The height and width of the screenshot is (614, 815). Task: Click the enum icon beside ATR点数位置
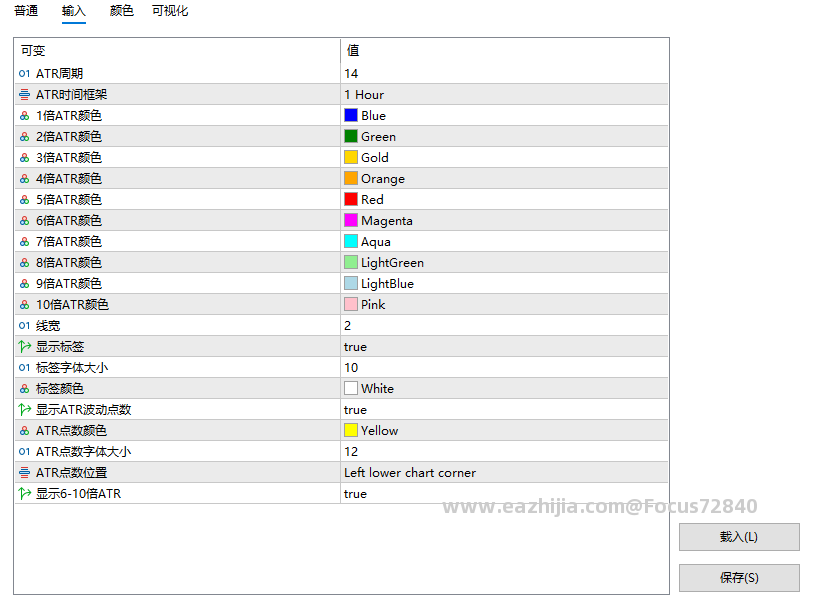point(24,473)
